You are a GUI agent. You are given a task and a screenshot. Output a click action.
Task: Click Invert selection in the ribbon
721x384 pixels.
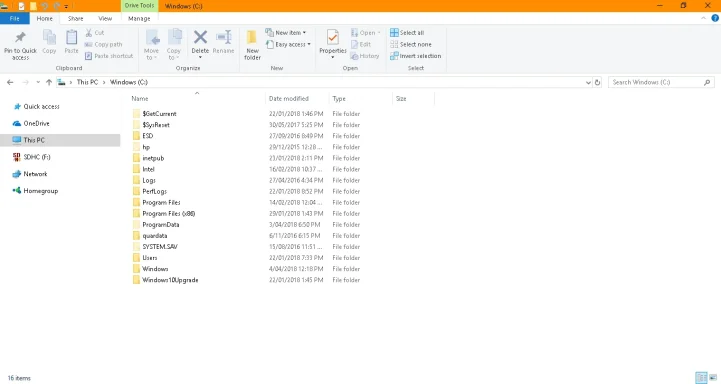pos(415,56)
